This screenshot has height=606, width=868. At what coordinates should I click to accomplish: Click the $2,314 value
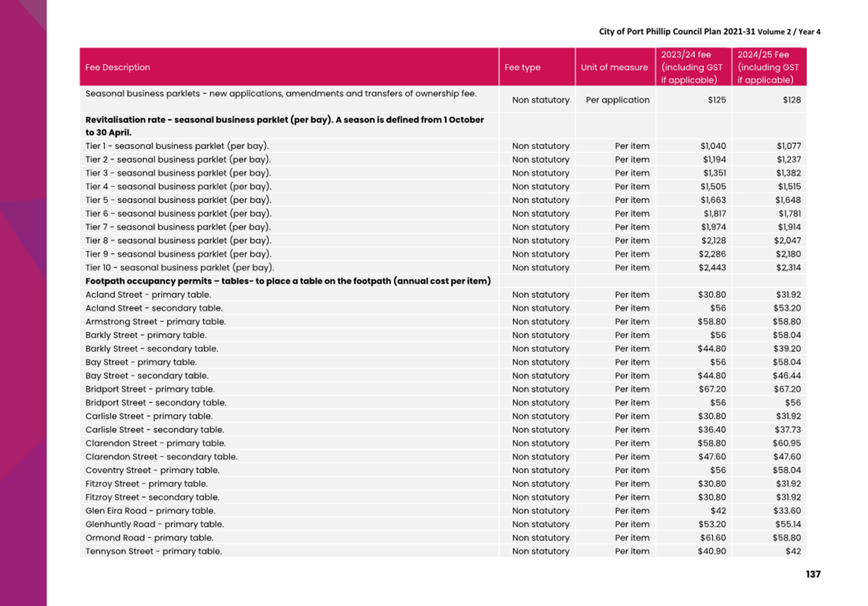coord(788,268)
